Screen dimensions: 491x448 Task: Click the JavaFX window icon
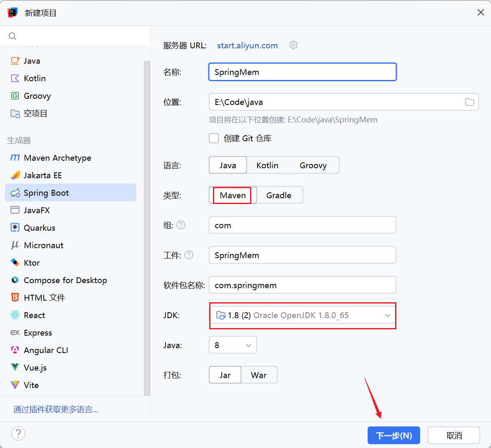(x=15, y=210)
